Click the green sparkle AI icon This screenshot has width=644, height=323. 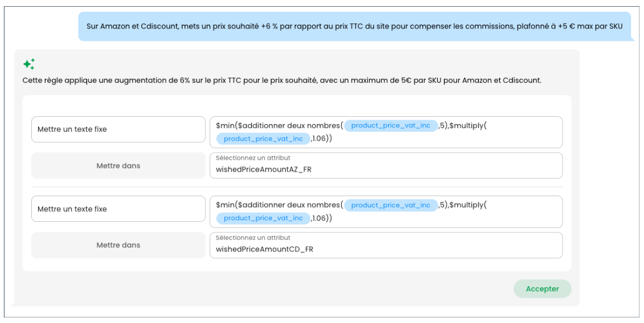click(29, 64)
